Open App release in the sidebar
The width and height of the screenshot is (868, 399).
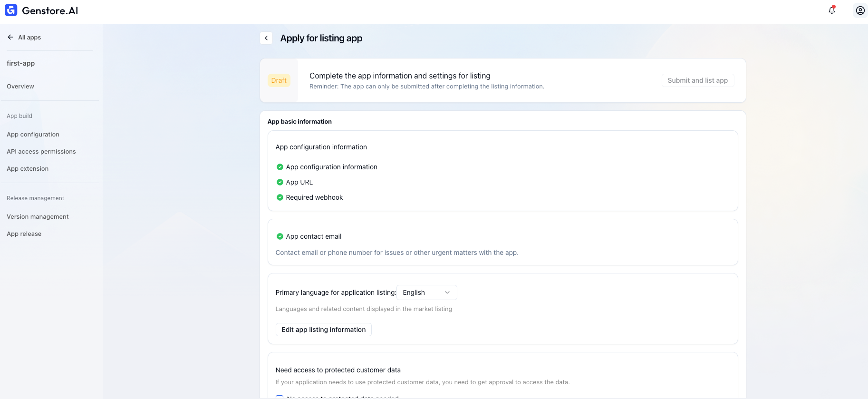coord(24,234)
